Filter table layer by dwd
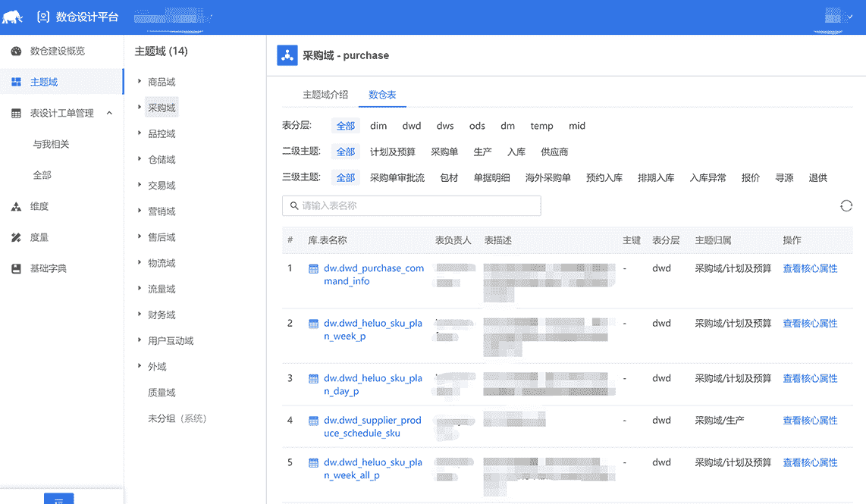866x504 pixels. coord(412,126)
